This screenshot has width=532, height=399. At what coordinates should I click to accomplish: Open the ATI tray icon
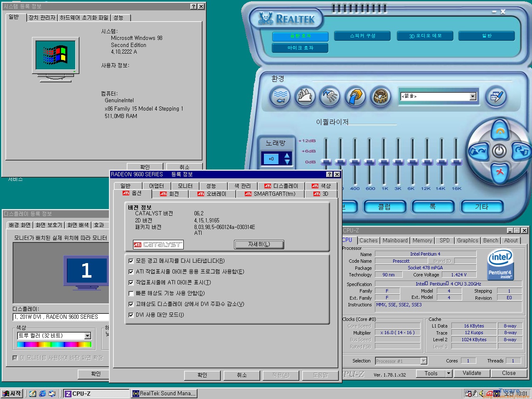tap(489, 393)
